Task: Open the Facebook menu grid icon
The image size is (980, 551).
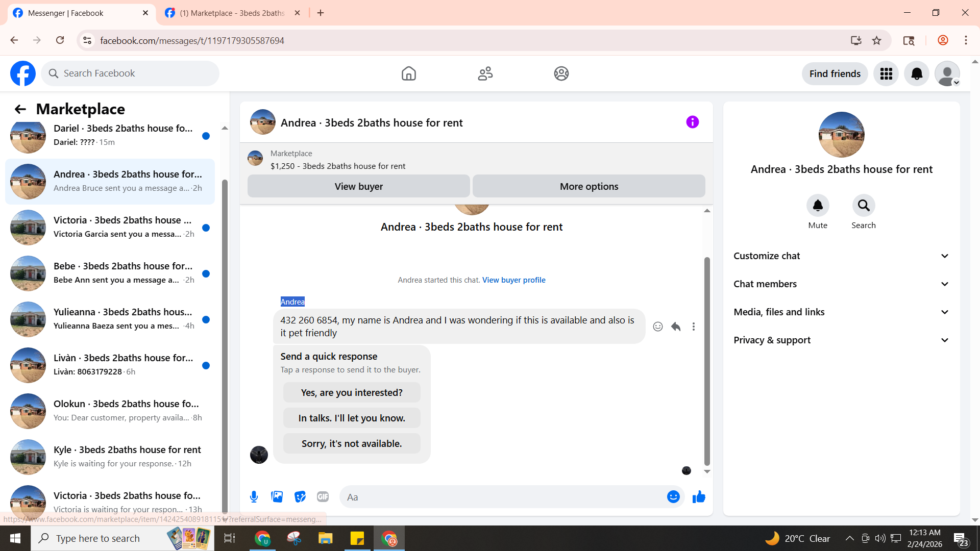Action: (886, 74)
